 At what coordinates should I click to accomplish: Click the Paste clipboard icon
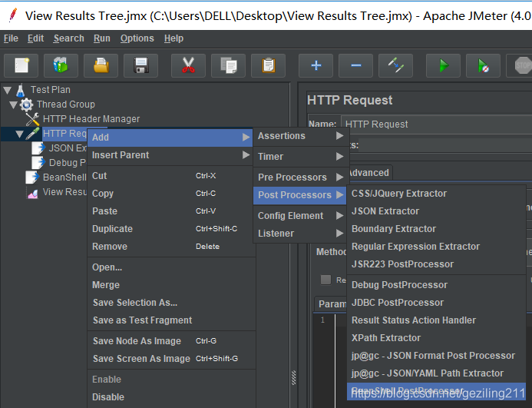point(269,65)
